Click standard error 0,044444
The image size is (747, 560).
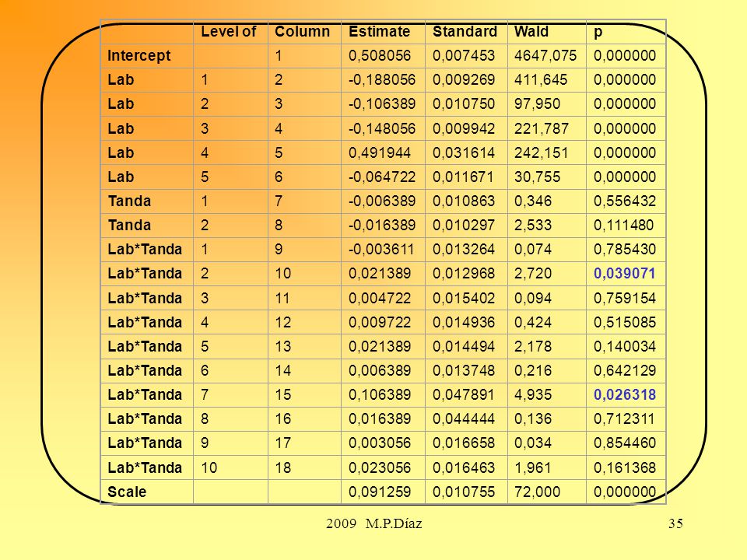tap(464, 419)
